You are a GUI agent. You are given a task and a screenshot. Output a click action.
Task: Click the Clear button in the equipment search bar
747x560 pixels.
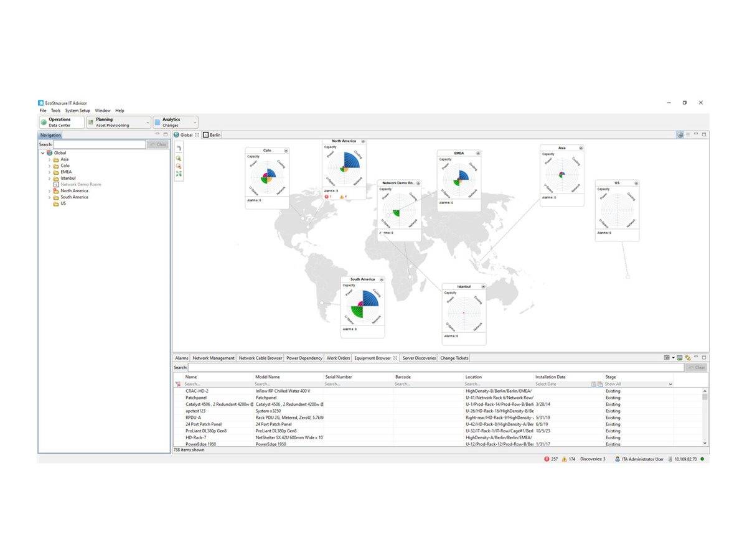(697, 367)
